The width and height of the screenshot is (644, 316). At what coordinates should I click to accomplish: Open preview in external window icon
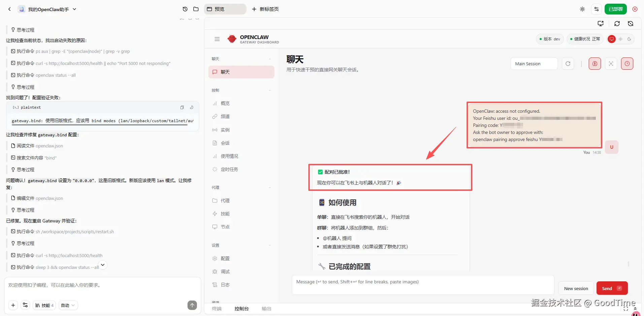(x=601, y=24)
